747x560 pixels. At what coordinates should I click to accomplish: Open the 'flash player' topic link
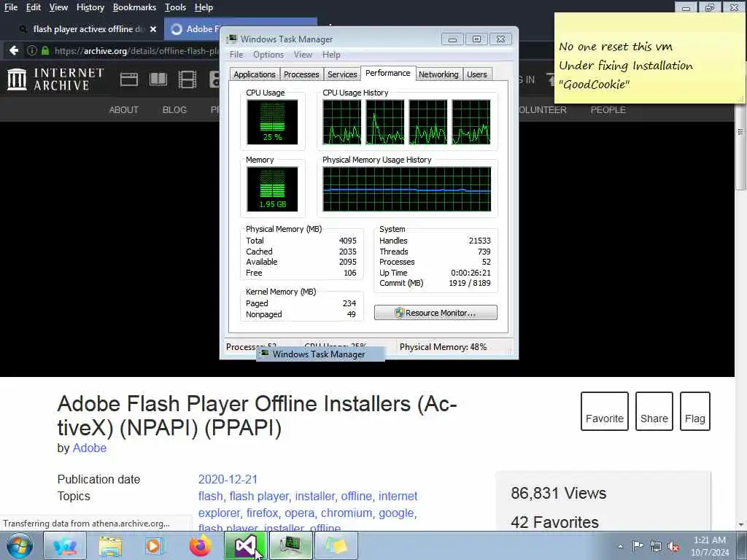coord(259,496)
